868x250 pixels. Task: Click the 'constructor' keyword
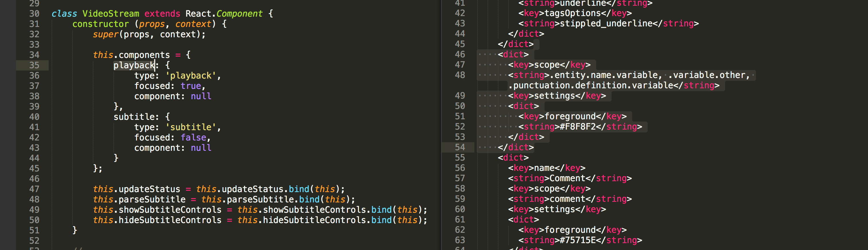(x=101, y=24)
